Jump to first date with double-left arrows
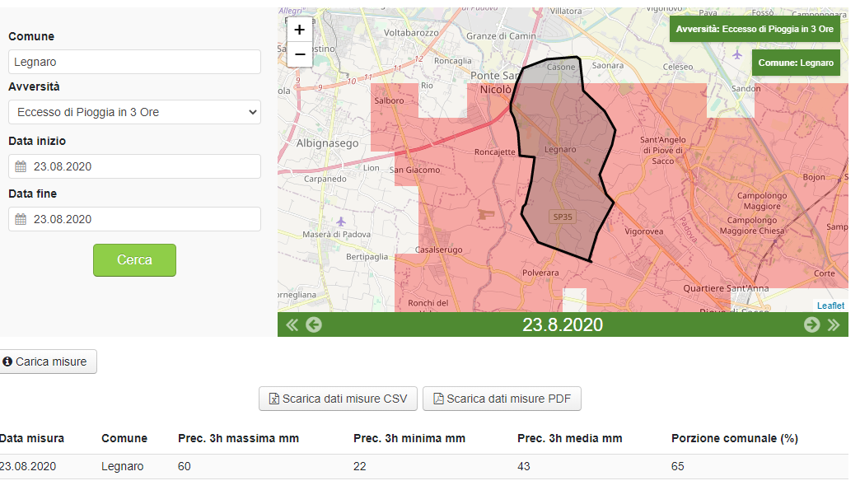The height and width of the screenshot is (504, 860). [292, 325]
